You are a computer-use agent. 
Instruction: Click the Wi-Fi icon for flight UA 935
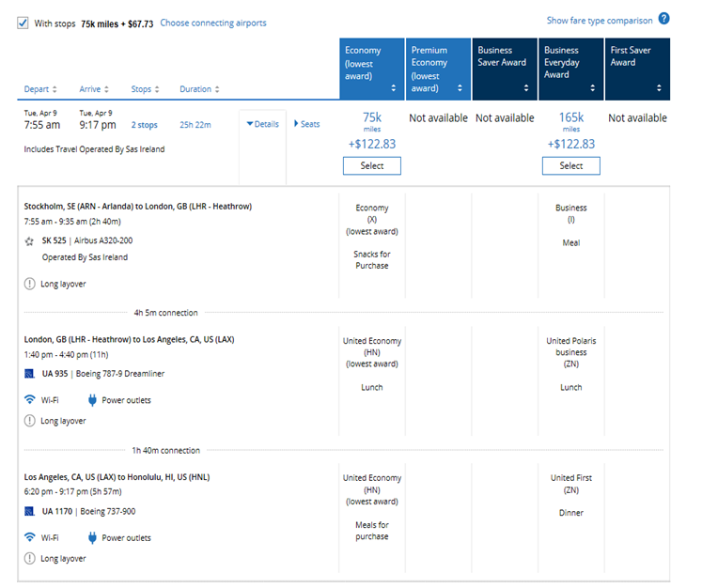(x=30, y=400)
